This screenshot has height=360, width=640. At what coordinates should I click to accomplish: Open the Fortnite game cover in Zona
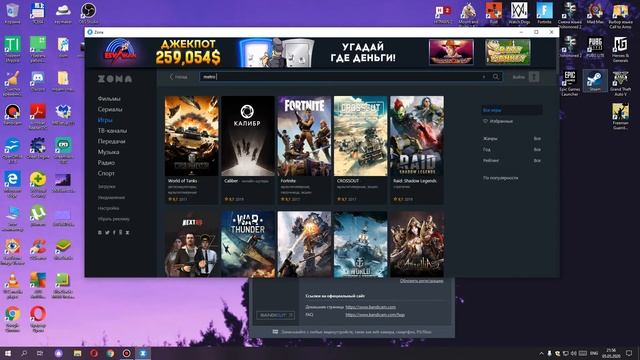pyautogui.click(x=304, y=136)
